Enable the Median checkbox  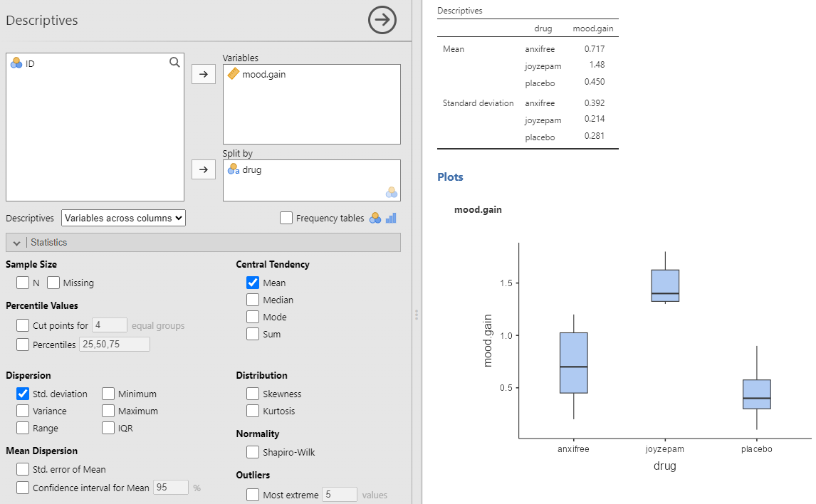(x=253, y=300)
